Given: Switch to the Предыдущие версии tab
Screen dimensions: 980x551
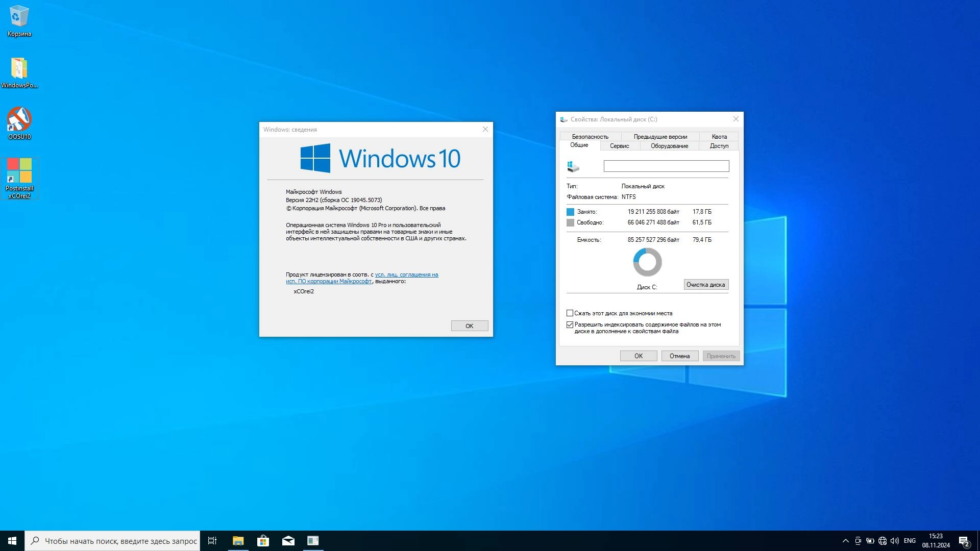Looking at the screenshot, I should 660,137.
